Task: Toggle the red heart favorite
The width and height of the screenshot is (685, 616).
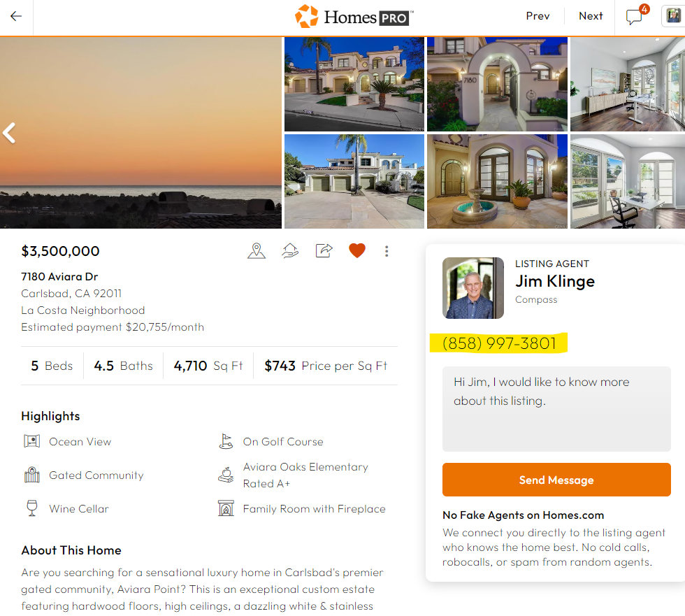Action: click(x=357, y=251)
